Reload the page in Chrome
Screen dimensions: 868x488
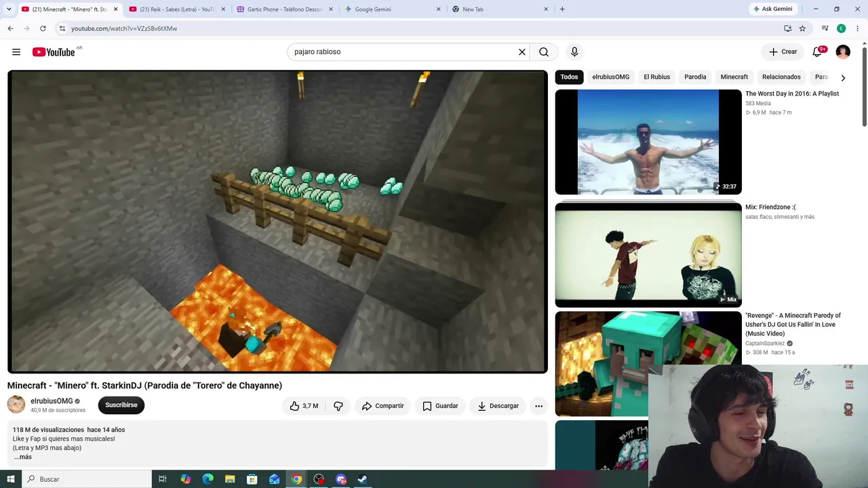pyautogui.click(x=43, y=28)
